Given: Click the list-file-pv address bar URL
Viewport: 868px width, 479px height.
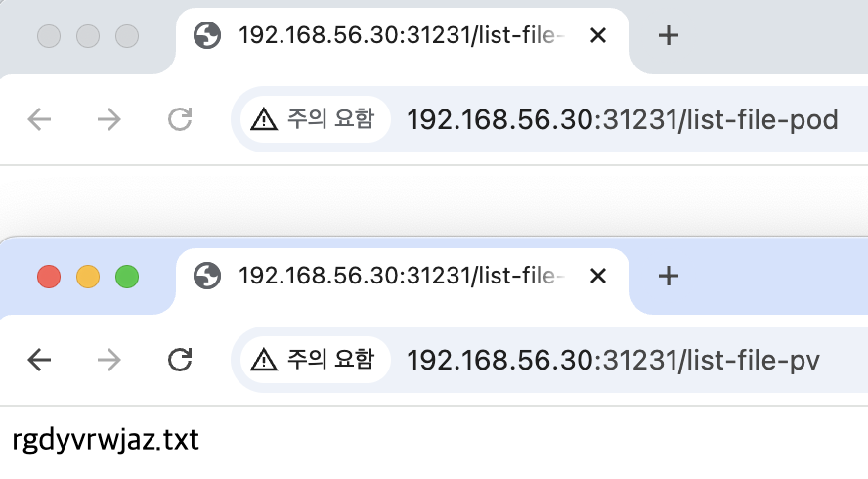Looking at the screenshot, I should (613, 361).
